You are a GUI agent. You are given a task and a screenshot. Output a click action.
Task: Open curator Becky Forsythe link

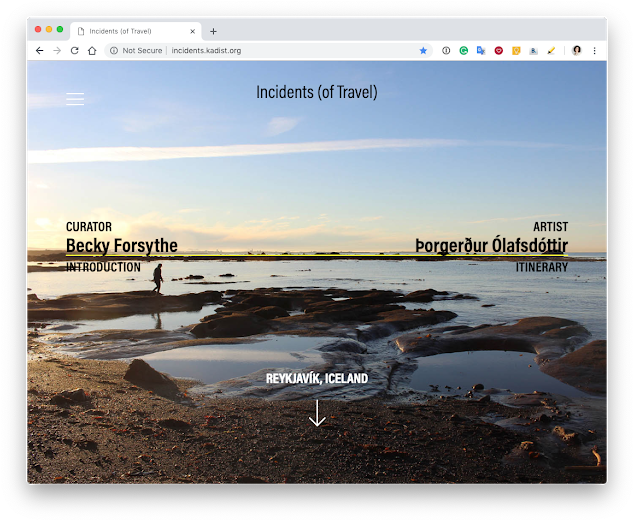(122, 245)
